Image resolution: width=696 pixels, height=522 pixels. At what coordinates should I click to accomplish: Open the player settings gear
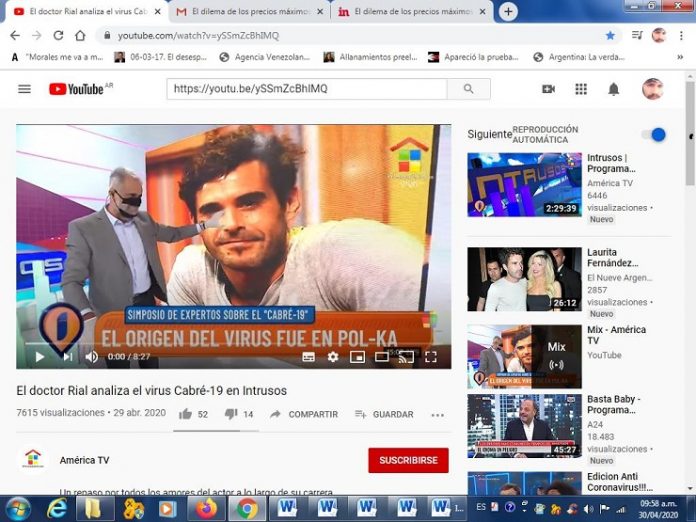coord(333,356)
